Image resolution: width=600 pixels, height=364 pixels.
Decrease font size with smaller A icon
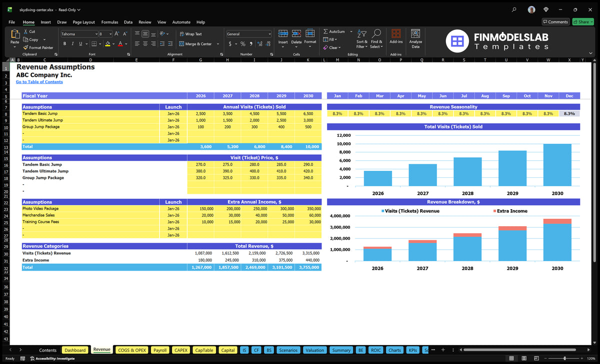(x=124, y=34)
